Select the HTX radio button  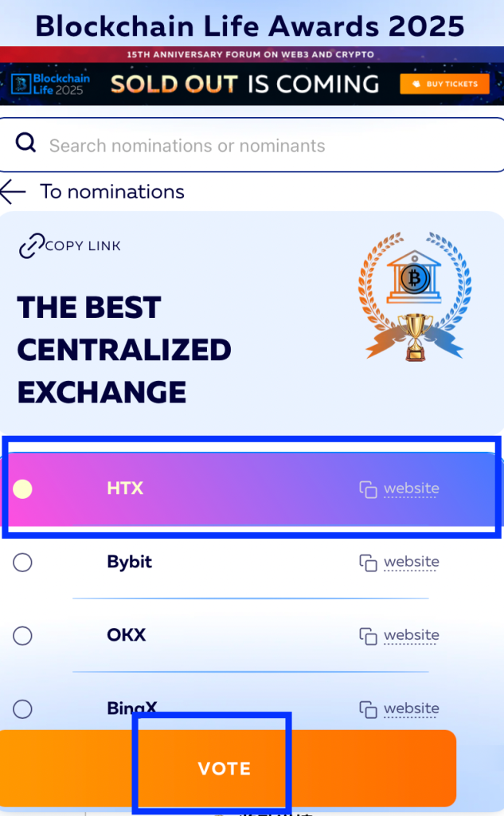pyautogui.click(x=23, y=489)
